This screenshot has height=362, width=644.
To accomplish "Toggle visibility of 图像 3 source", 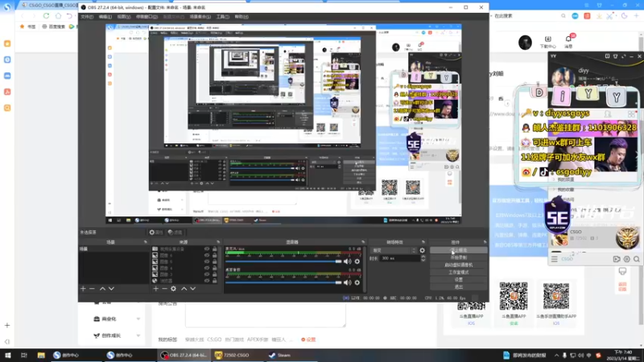I will pos(207,274).
